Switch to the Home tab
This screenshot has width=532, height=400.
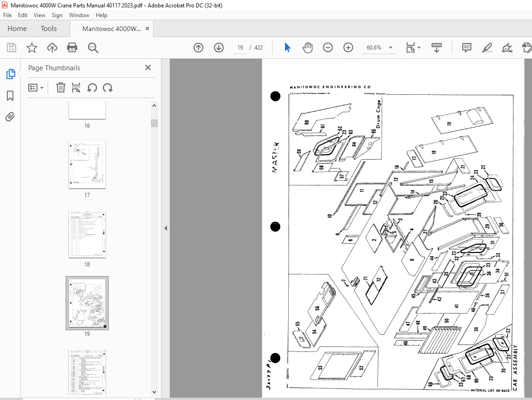click(17, 29)
